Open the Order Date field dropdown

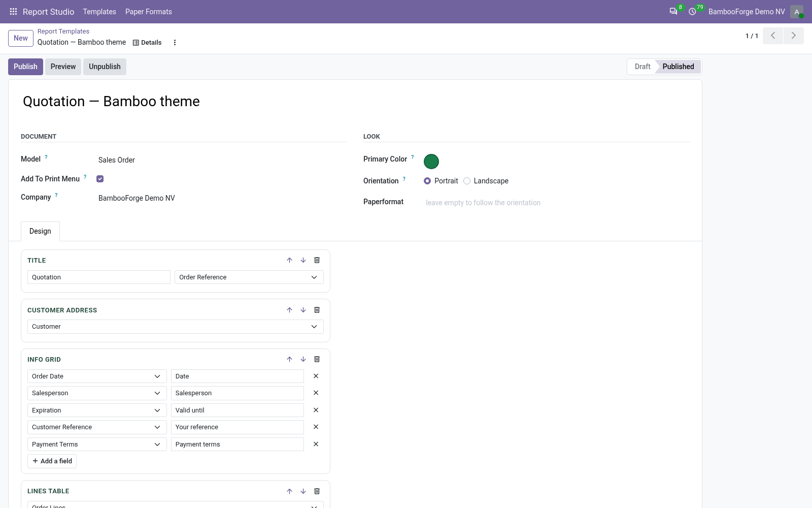coord(97,376)
